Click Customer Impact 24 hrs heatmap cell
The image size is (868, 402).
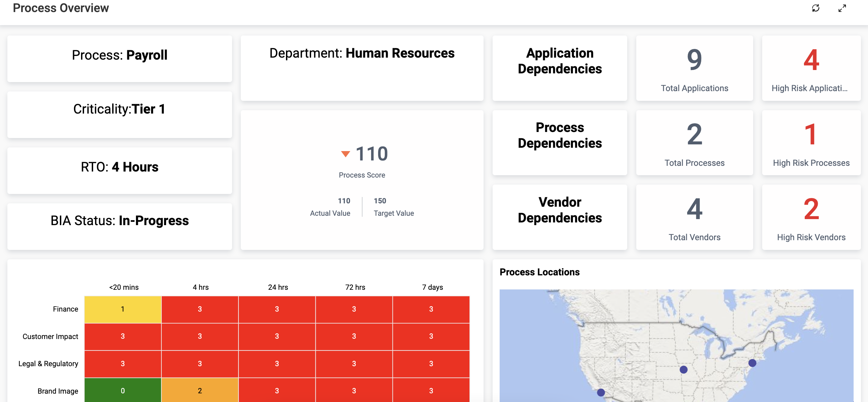tap(277, 336)
